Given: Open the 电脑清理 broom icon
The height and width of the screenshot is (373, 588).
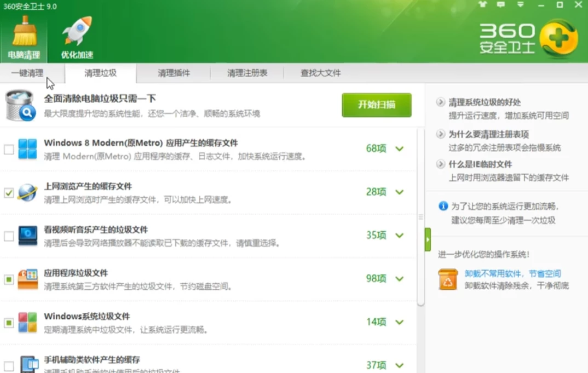Looking at the screenshot, I should pyautogui.click(x=24, y=38).
